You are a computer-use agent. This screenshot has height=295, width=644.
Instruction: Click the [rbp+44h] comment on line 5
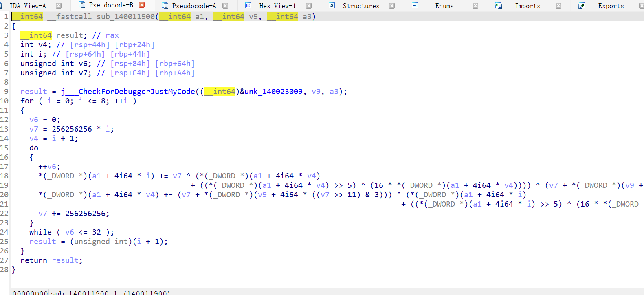[x=130, y=54]
